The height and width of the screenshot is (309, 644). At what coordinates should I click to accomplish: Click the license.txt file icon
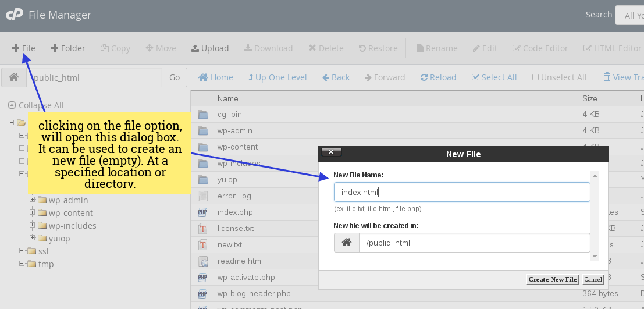(202, 229)
